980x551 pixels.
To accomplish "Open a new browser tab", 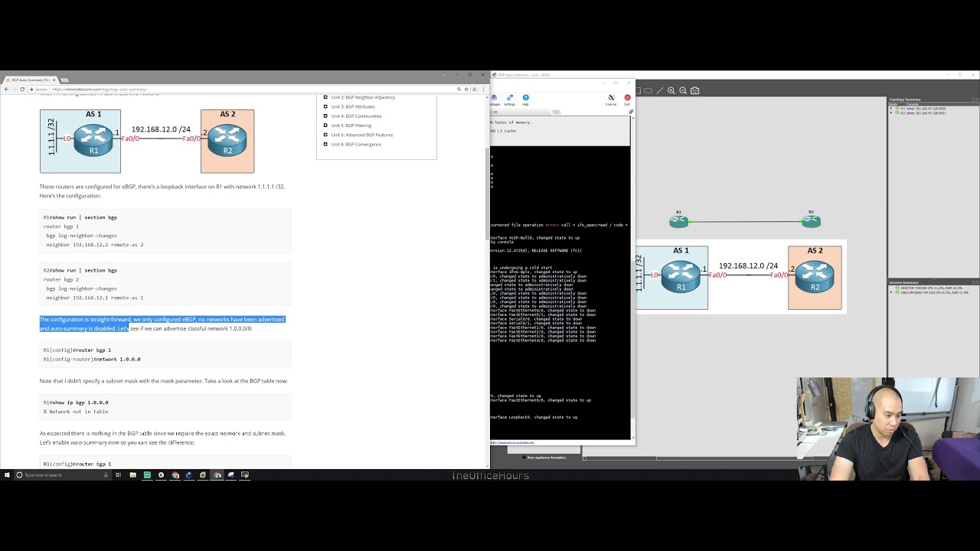I will point(65,80).
